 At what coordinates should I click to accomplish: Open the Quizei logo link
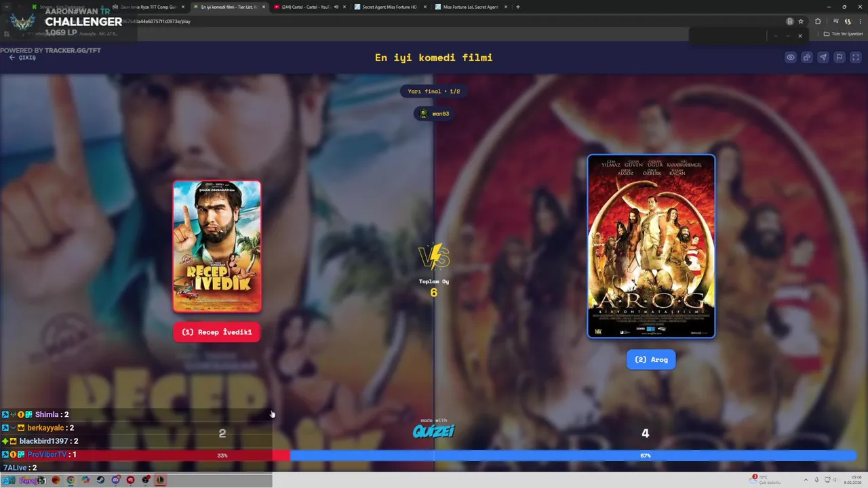pos(434,431)
